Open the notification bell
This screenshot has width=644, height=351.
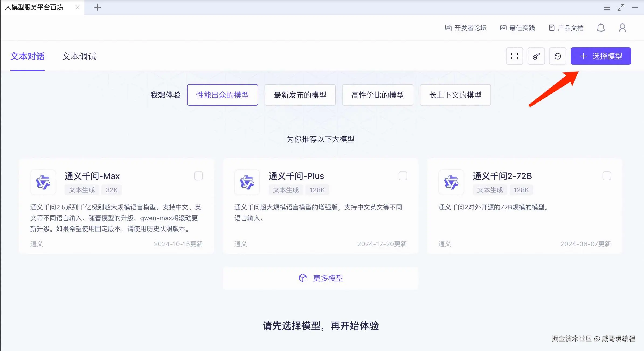[x=601, y=28]
